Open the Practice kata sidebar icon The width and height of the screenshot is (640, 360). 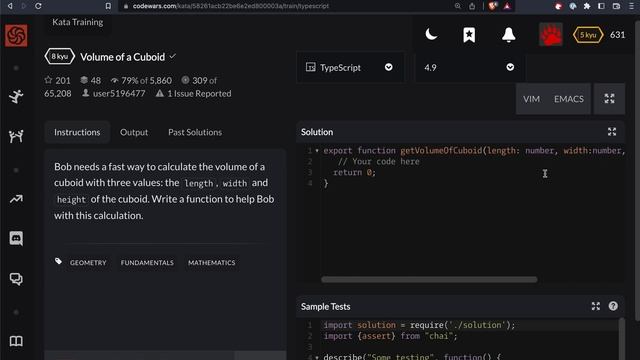pyautogui.click(x=16, y=96)
